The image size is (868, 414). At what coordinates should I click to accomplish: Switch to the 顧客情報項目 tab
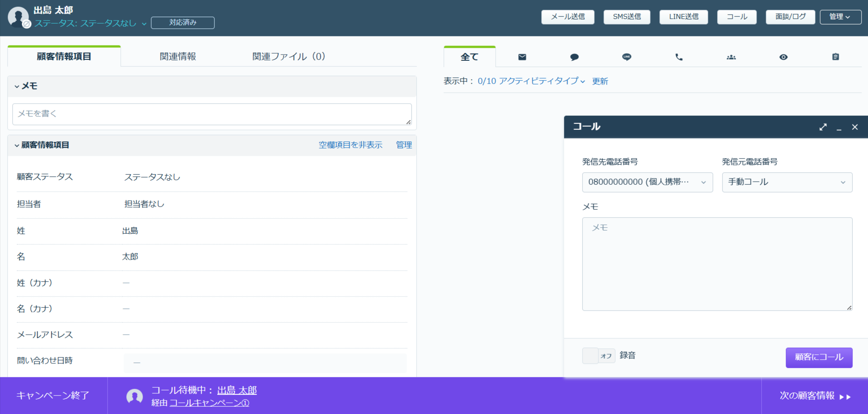click(64, 56)
